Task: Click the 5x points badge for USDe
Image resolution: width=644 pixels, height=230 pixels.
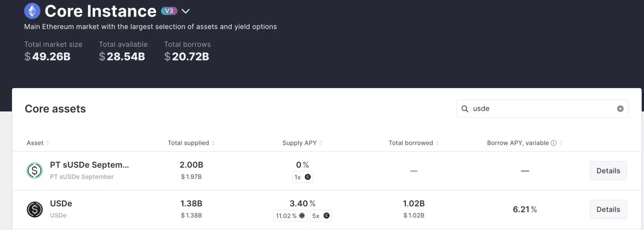Action: point(321,216)
